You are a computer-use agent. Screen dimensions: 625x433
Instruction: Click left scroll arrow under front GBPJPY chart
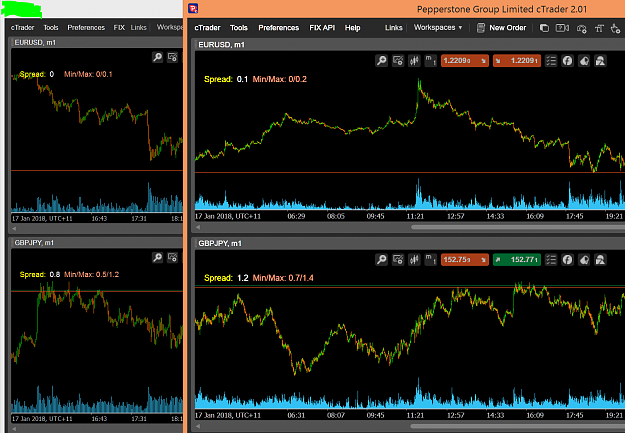(x=198, y=426)
